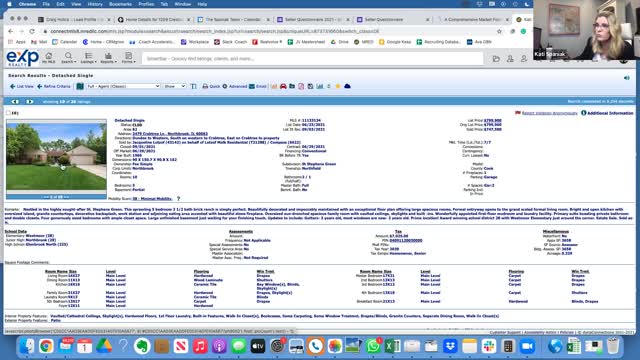This screenshot has width=640, height=360.
Task: Open the folder icon right of SmartBar
Action: click(496, 59)
